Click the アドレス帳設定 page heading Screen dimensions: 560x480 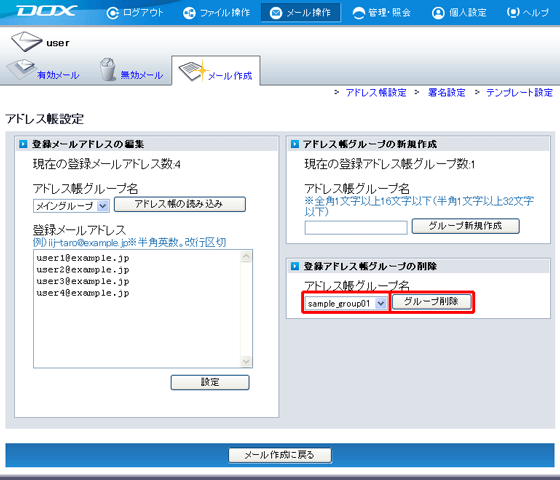coord(44,119)
